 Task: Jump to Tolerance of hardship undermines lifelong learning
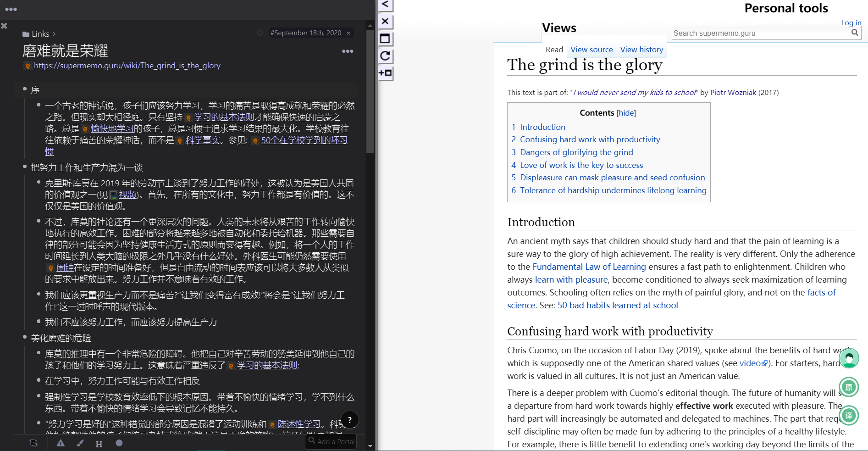point(609,190)
